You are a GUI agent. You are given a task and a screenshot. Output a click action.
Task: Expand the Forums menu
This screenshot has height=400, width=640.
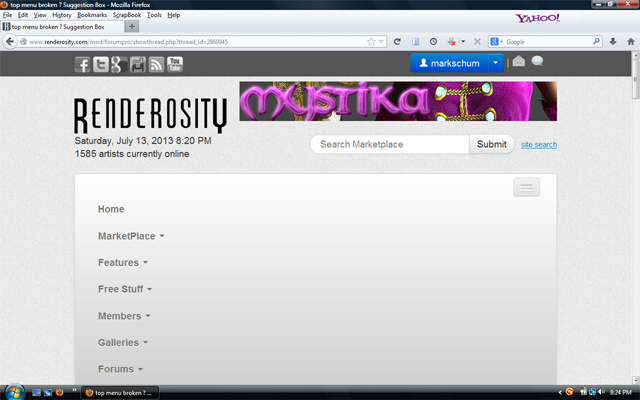(120, 369)
